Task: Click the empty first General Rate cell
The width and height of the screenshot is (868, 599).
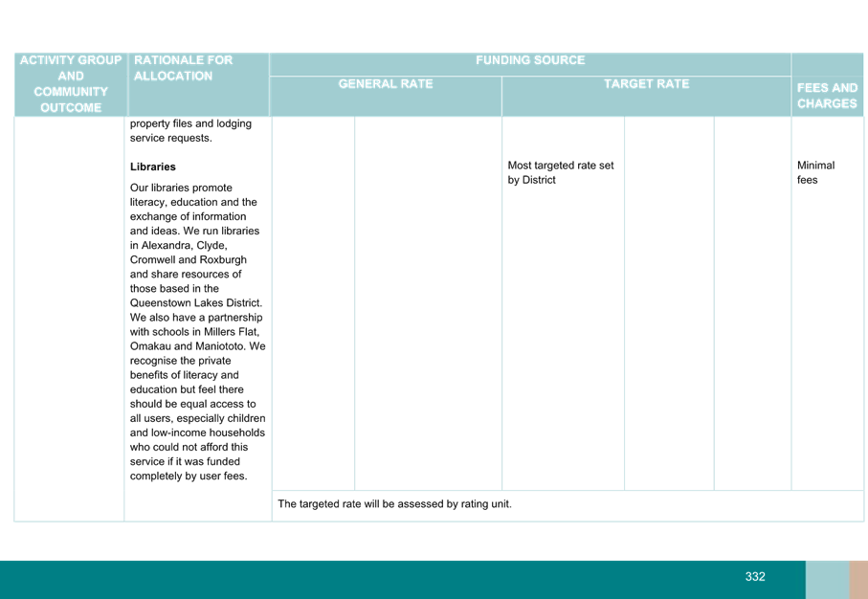Action: [x=314, y=303]
